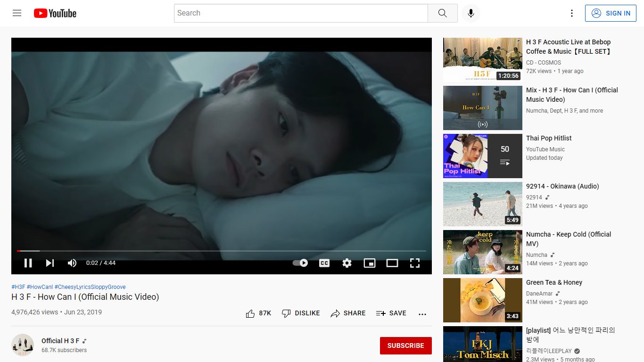Screen dimensions: 644x362
Task: Toggle autoplay switch
Action: [x=300, y=263]
